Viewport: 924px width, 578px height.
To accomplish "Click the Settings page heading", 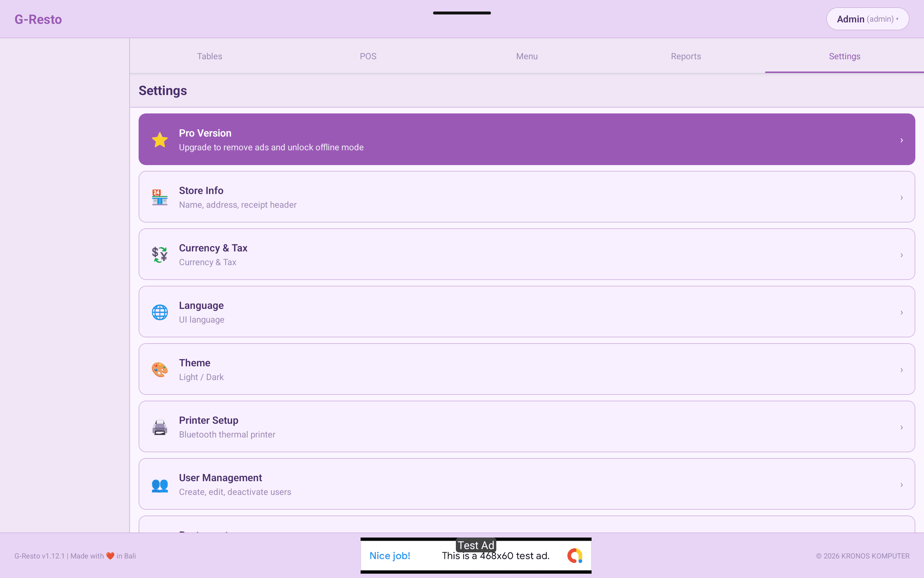I will click(x=163, y=91).
